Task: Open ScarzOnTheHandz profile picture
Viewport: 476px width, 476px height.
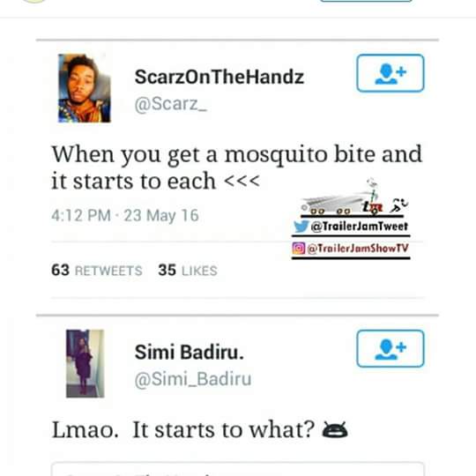Action: [85, 88]
